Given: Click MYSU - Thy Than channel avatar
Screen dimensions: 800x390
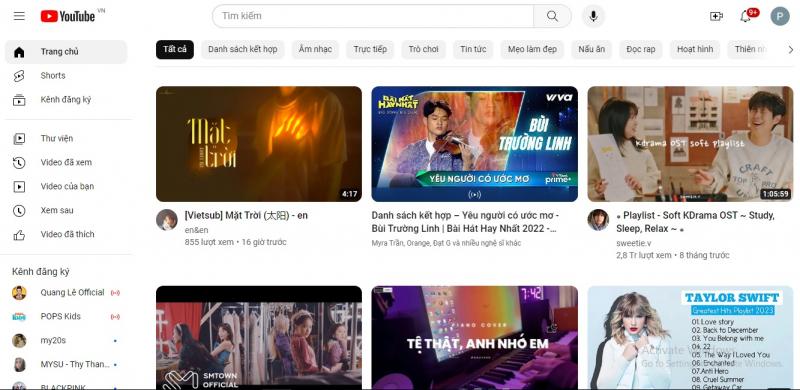Looking at the screenshot, I should [19, 365].
